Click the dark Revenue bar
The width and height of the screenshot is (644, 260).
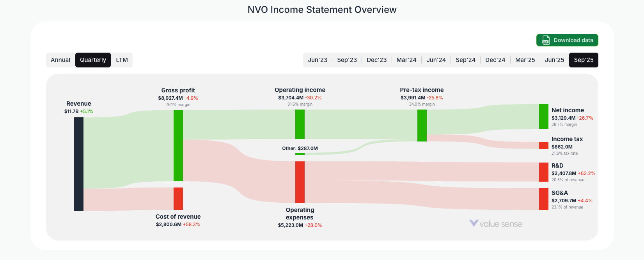tap(79, 164)
